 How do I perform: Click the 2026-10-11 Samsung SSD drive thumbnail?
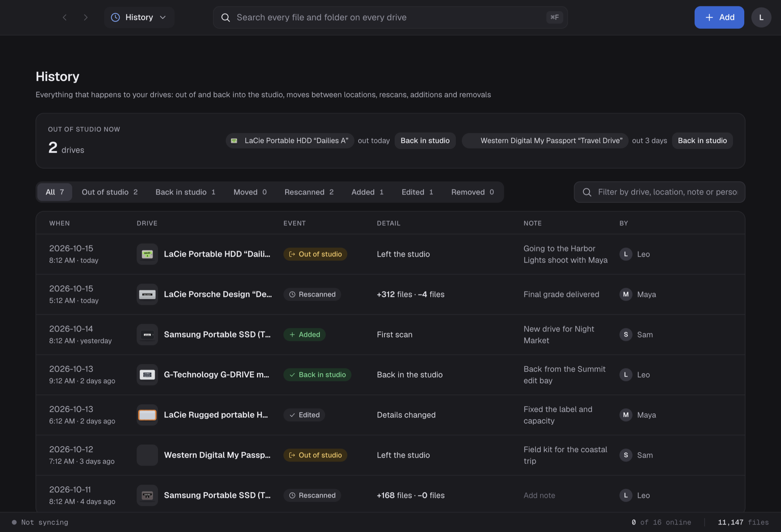(147, 495)
